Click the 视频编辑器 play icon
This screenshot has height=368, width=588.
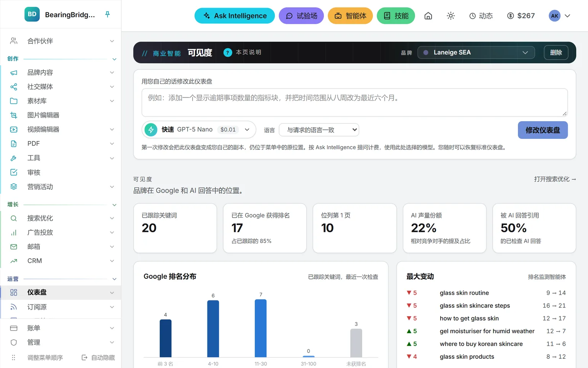click(x=14, y=130)
